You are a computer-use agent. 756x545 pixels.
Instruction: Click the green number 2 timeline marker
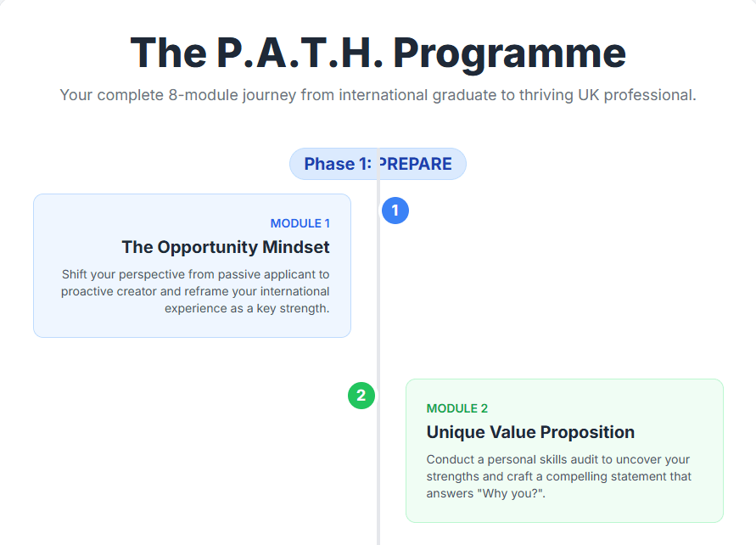coord(361,395)
